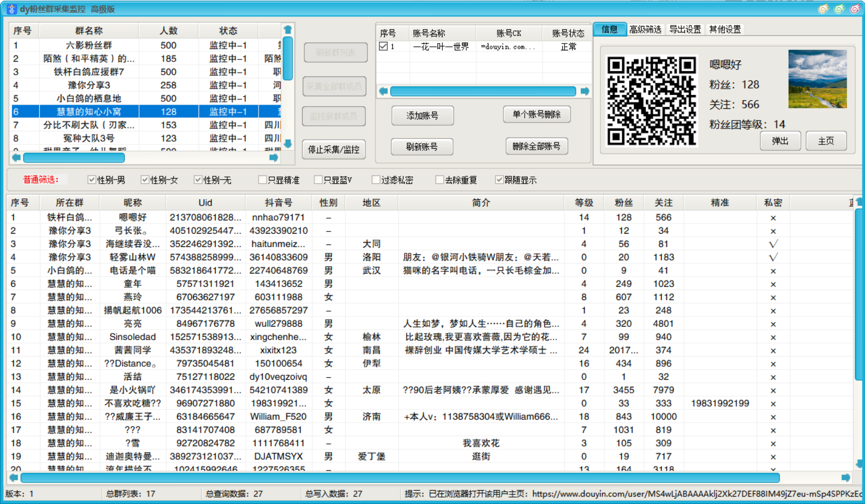Click the group list scroll down arrow
This screenshot has height=504, width=865.
pos(288,143)
